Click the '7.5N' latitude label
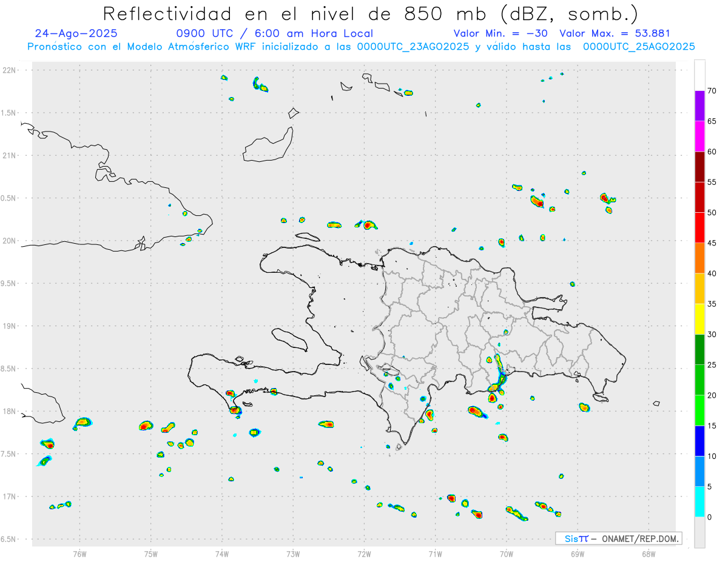Viewport: 728px width, 562px height. pos(10,454)
